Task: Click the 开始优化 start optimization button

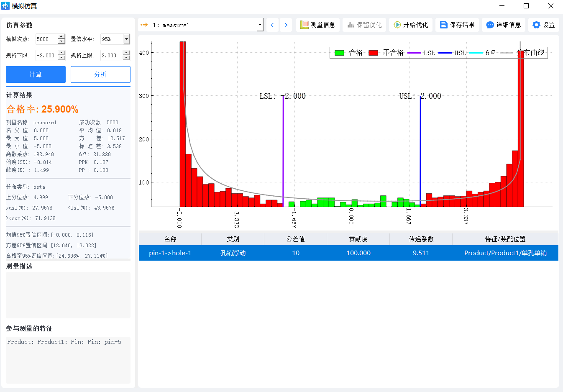Action: [411, 25]
